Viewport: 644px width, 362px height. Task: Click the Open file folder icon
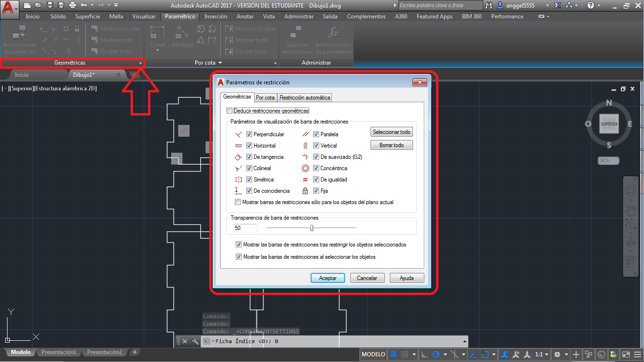tap(38, 5)
